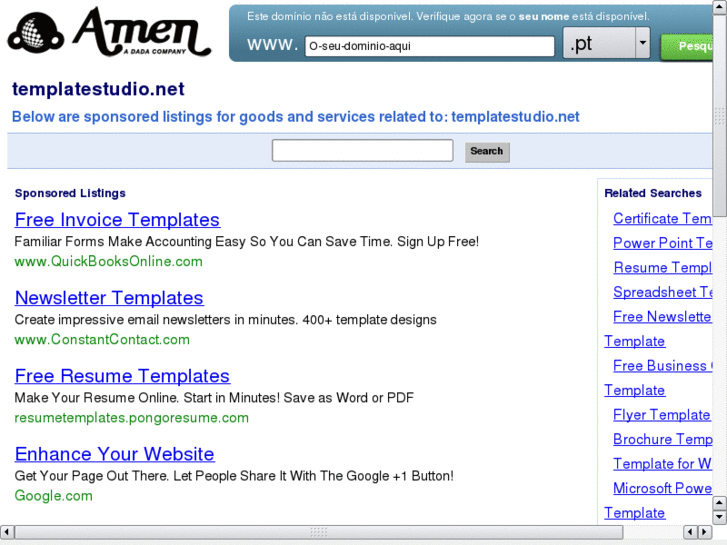Open resumetemplates.pongoresume.com green URL
727x545 pixels.
(x=132, y=418)
